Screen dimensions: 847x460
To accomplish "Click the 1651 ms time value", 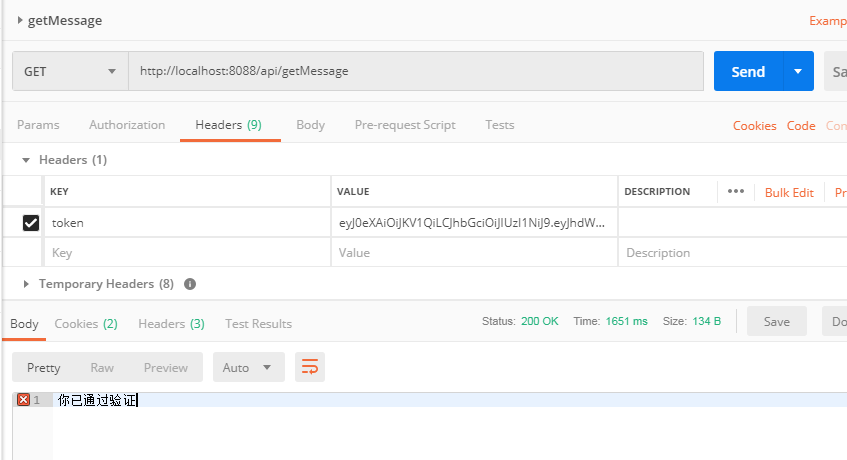I will pos(627,321).
